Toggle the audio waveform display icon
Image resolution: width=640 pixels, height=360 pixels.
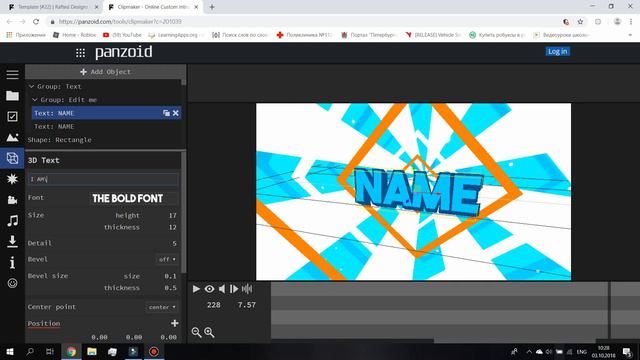coord(247,289)
